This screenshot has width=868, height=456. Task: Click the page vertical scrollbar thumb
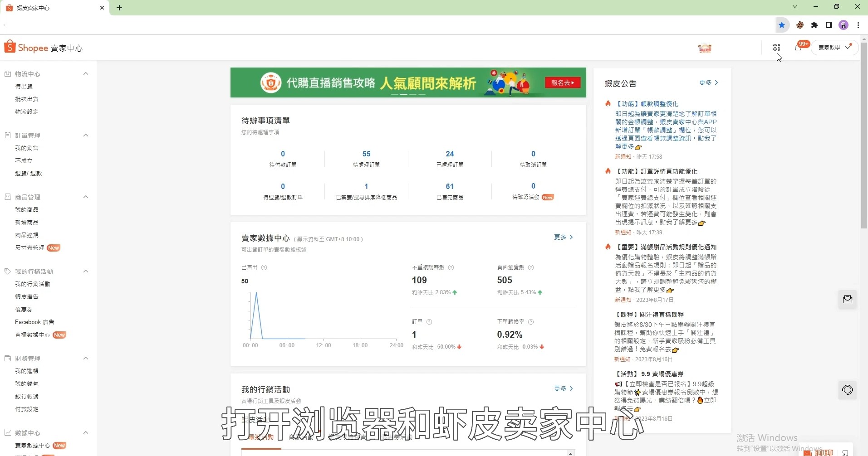[x=864, y=136]
